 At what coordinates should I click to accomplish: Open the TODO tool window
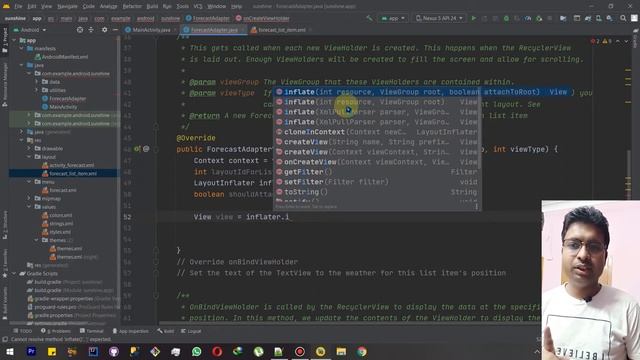point(23,331)
